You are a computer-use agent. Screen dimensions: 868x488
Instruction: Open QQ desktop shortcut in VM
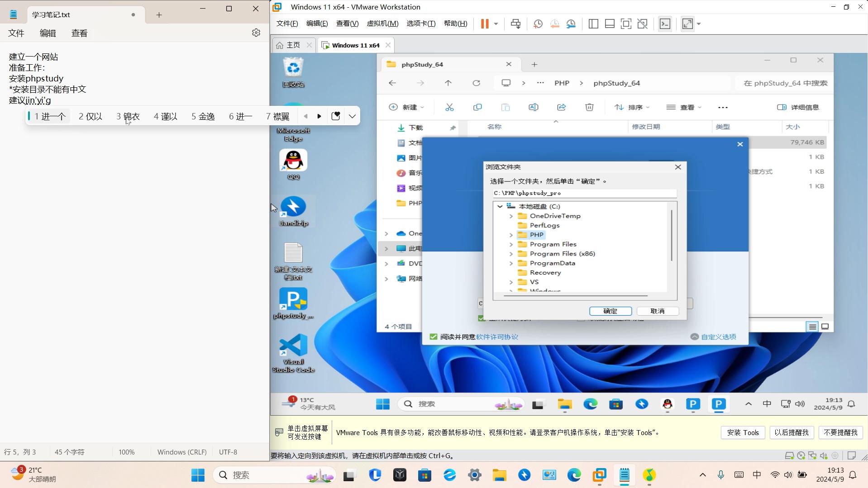pos(293,165)
